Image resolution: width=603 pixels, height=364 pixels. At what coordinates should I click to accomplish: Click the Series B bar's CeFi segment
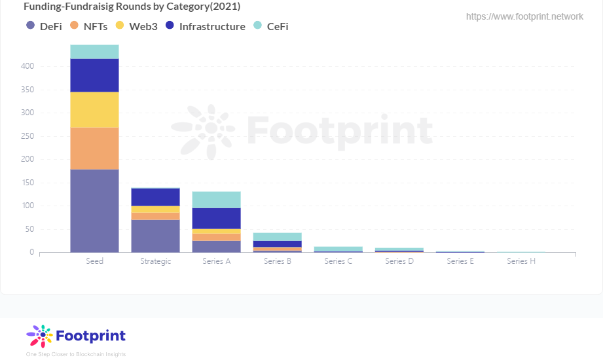tap(277, 236)
